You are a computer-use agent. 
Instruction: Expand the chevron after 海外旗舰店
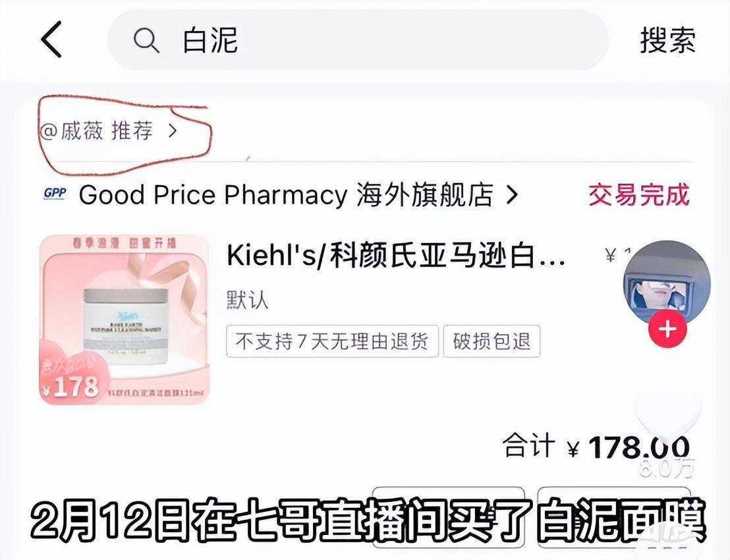512,194
